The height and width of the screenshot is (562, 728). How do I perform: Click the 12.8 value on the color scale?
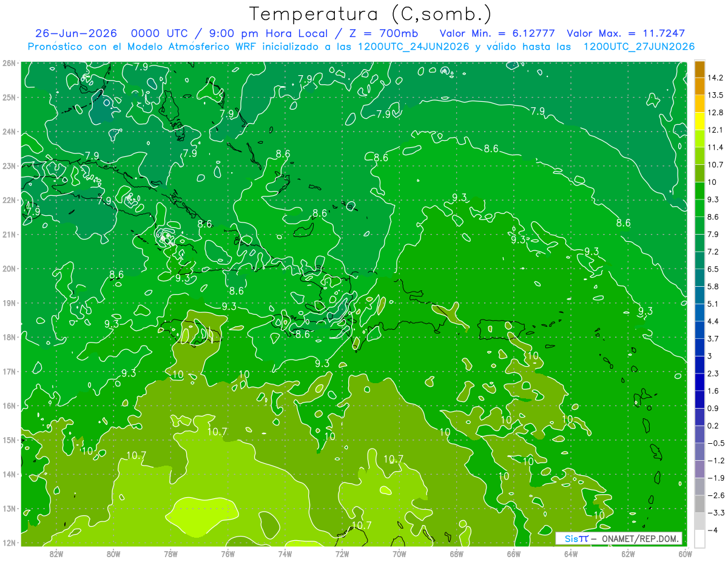(716, 112)
